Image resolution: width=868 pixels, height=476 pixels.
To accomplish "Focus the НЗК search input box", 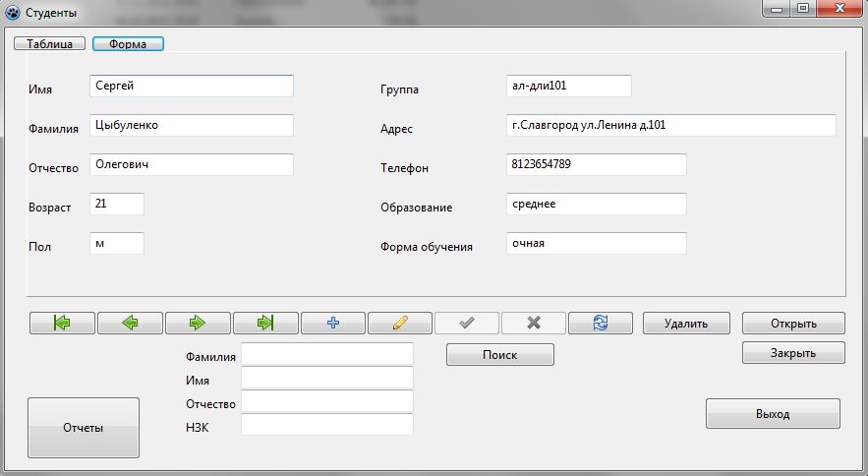I will point(327,425).
